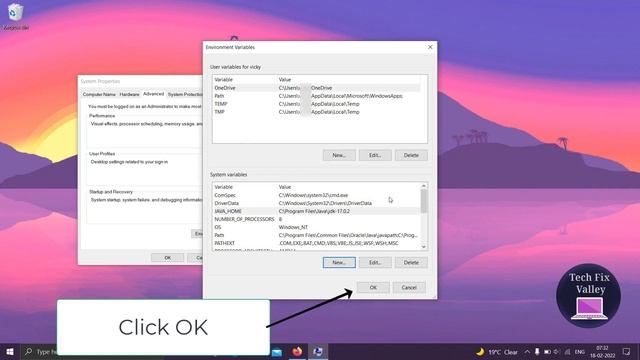
Task: Open the weather widget showing 19°C Clear
Action: coord(497,352)
